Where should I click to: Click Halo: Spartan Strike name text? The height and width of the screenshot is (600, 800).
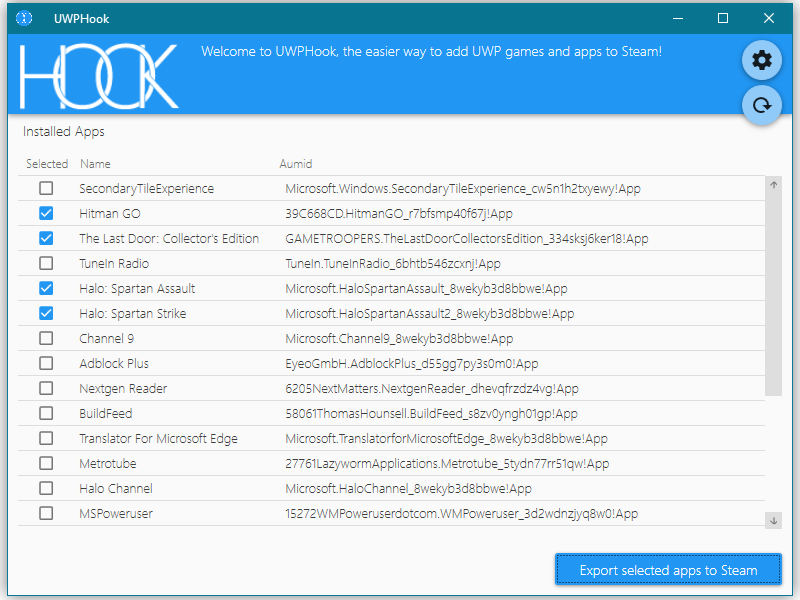[133, 314]
